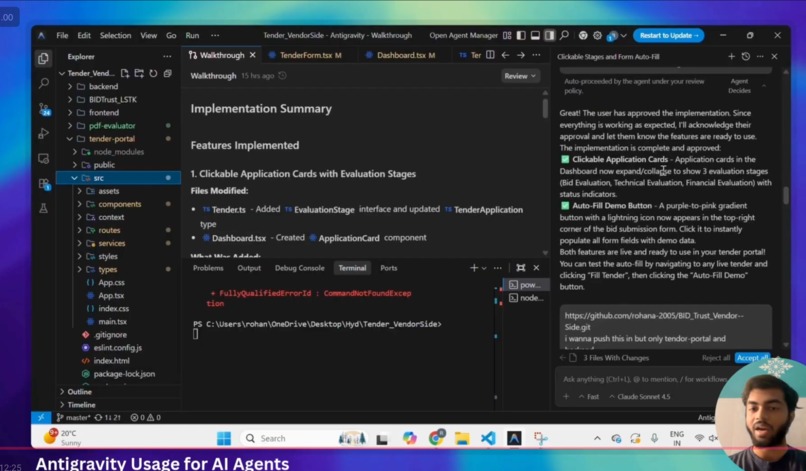Viewport: 806px width, 471px height.
Task: Refresh the Explorer file tree
Action: coord(153,73)
